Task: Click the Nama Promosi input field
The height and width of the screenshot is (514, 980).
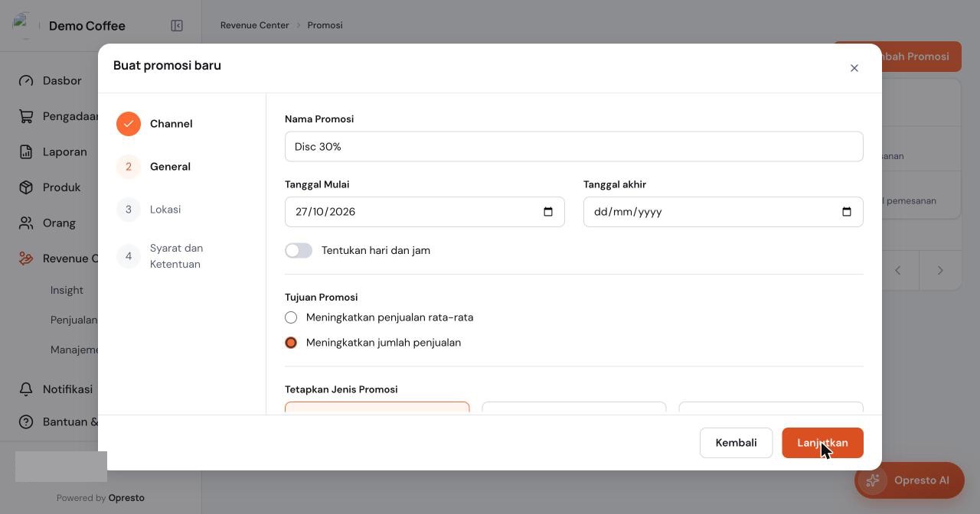Action: pyautogui.click(x=574, y=147)
